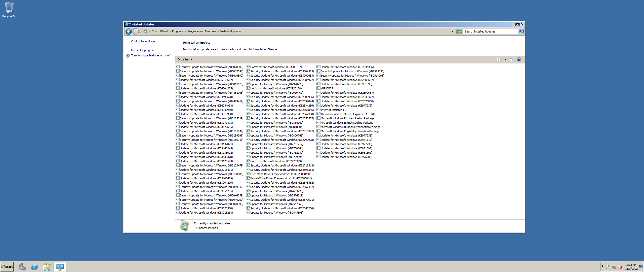Select Security Update KB2862330
Viewport: 644px width, 272px height.
pyautogui.click(x=280, y=114)
